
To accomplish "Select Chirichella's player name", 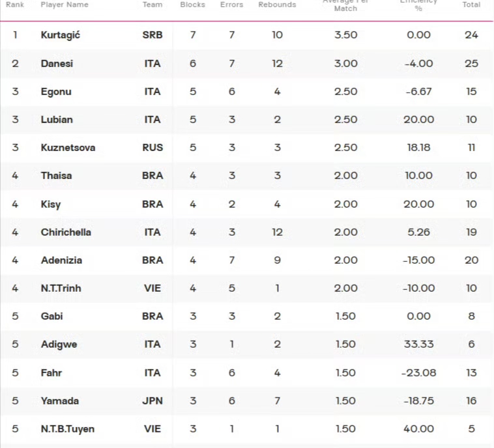I will pyautogui.click(x=66, y=232).
